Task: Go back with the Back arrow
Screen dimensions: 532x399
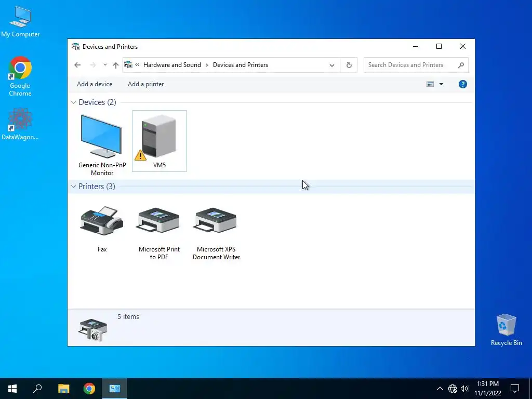Action: point(77,65)
